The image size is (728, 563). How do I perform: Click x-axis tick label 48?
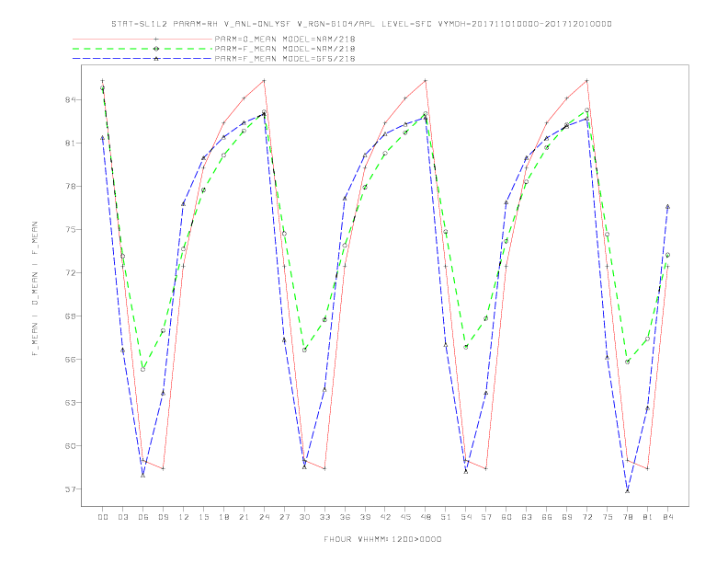pyautogui.click(x=426, y=517)
